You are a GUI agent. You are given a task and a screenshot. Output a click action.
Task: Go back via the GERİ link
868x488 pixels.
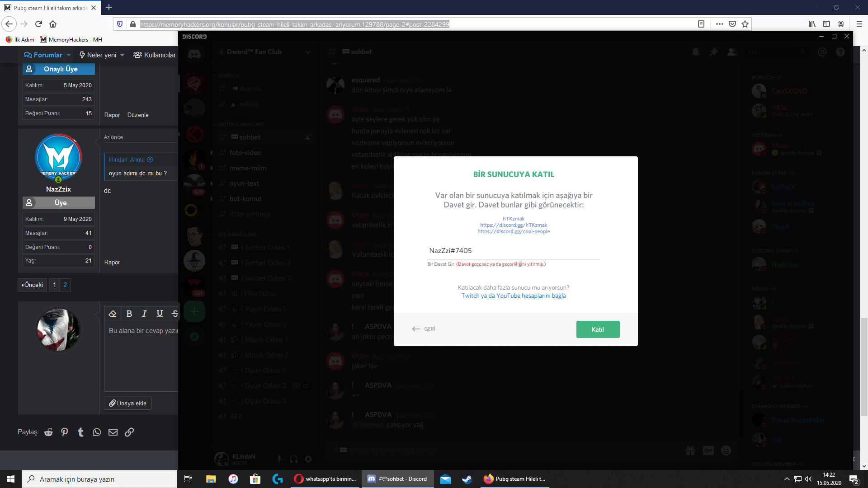pos(424,329)
